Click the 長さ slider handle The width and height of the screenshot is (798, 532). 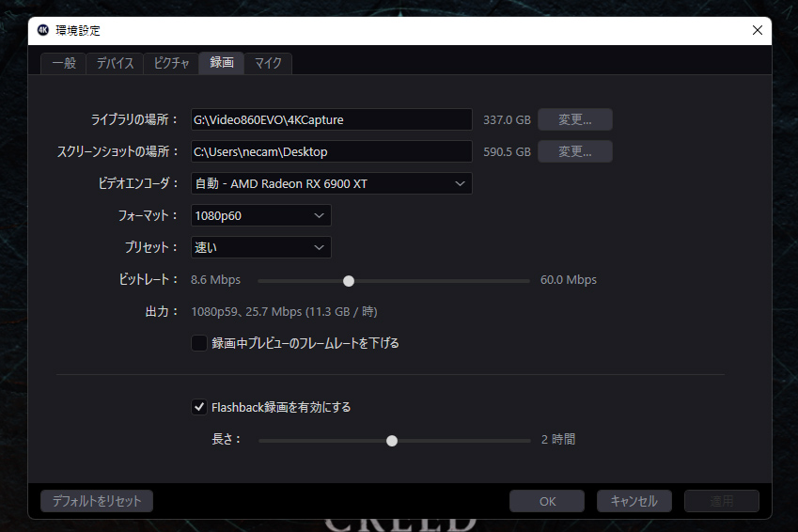tap(392, 441)
